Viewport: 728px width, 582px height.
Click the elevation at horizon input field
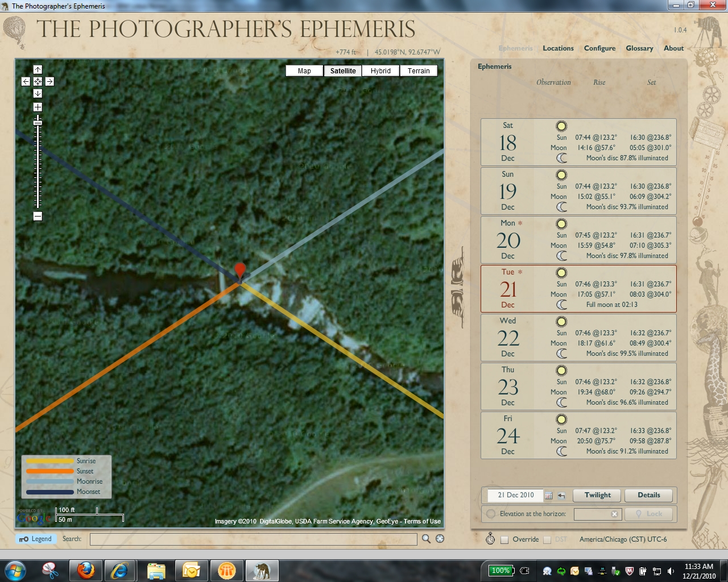coord(591,514)
